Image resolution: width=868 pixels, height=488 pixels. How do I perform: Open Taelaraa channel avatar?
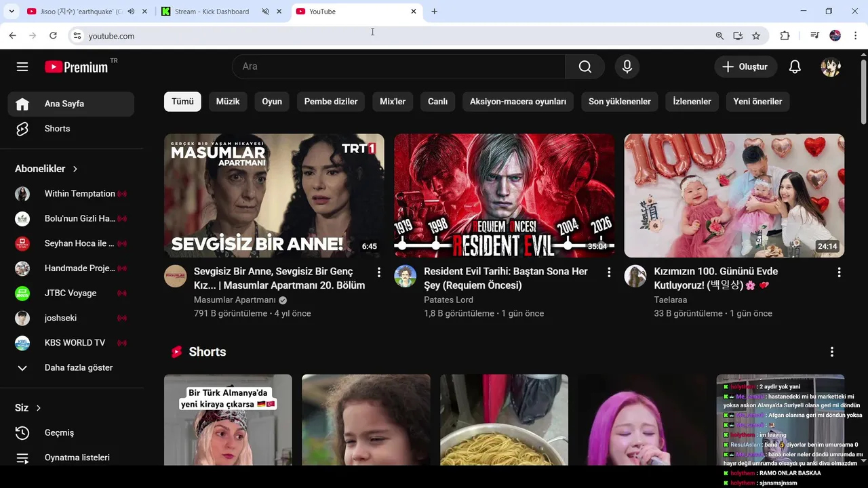[635, 277]
